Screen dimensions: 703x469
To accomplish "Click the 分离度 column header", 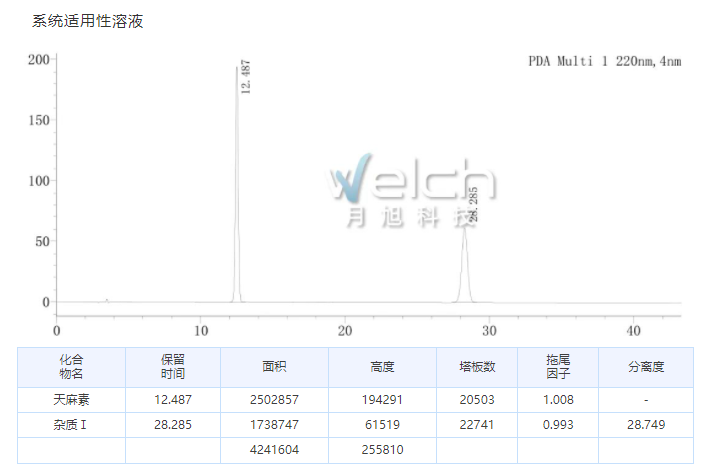I will pyautogui.click(x=646, y=367).
